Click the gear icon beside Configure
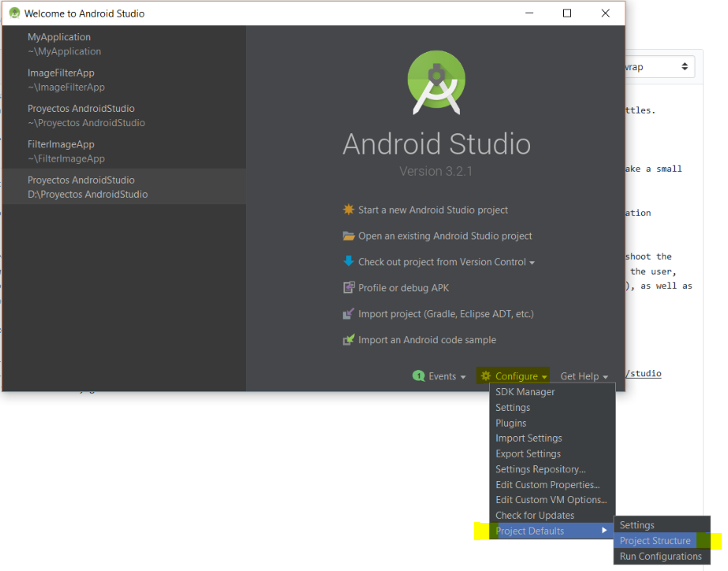Viewport: 728px width, 571px height. 486,375
